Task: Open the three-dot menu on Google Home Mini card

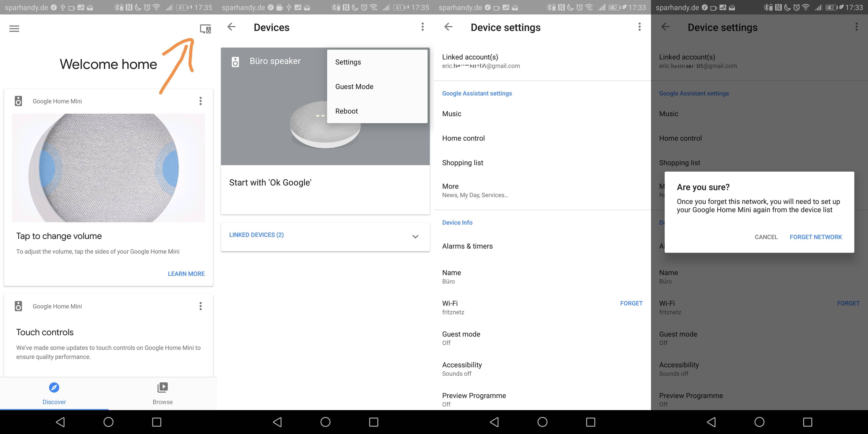Action: pyautogui.click(x=201, y=101)
